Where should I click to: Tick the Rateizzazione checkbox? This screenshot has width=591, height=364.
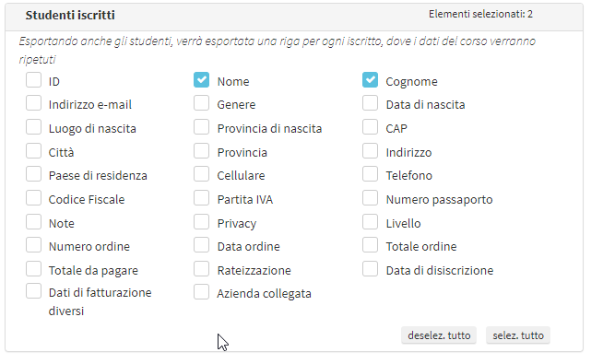click(201, 269)
